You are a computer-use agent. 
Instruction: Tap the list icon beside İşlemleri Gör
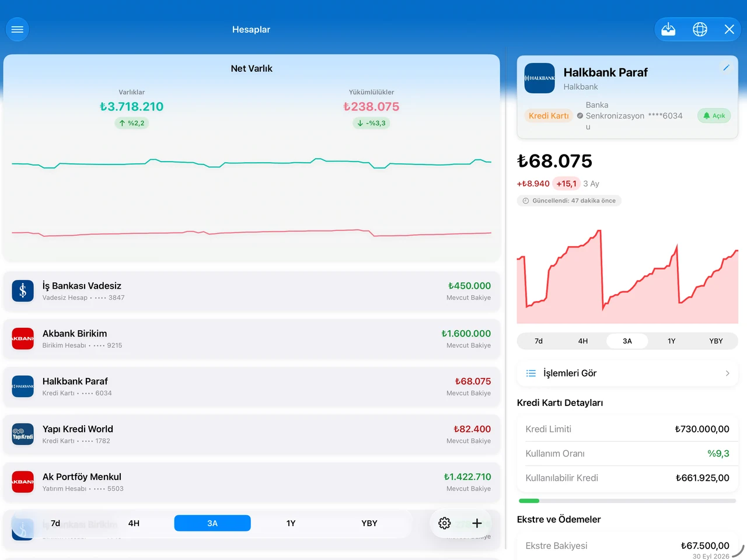pyautogui.click(x=531, y=373)
